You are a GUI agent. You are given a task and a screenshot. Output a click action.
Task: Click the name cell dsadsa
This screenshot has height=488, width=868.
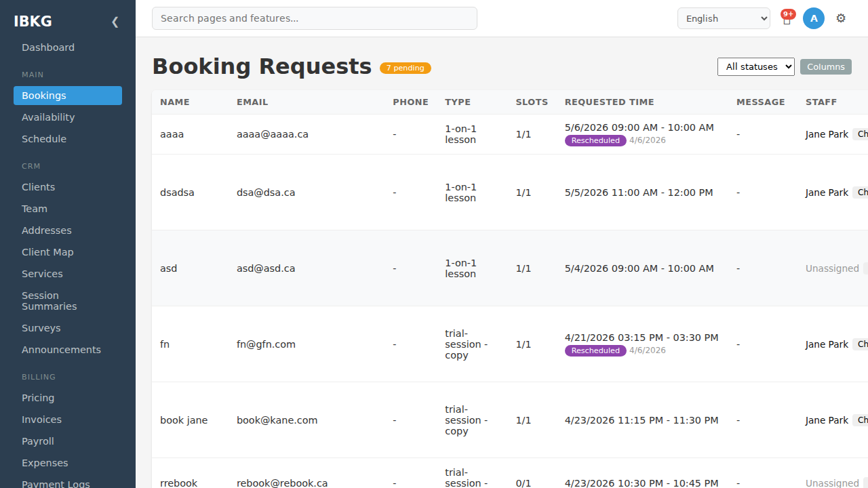177,192
